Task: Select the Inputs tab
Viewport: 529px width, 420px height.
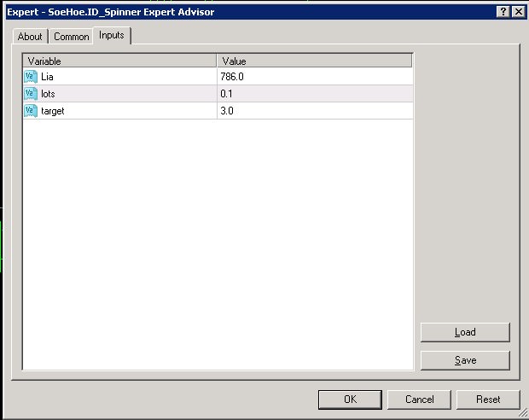Action: (112, 35)
